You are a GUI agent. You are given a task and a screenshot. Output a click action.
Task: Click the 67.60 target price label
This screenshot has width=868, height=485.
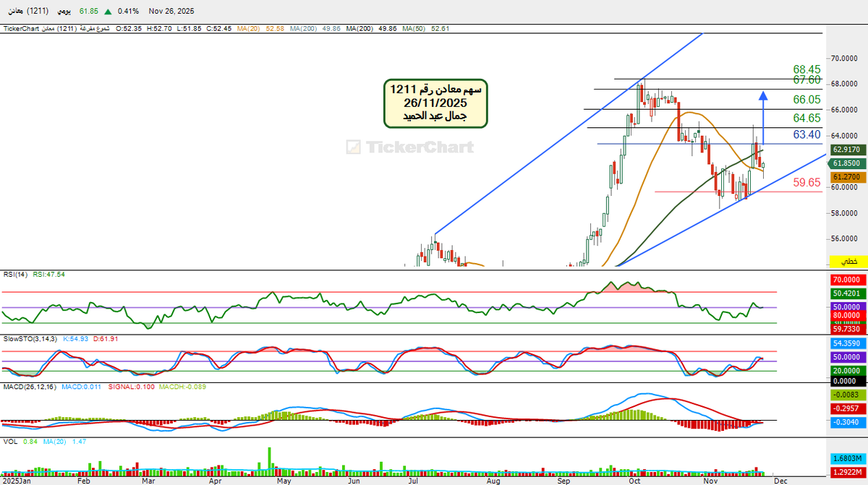pyautogui.click(x=807, y=80)
